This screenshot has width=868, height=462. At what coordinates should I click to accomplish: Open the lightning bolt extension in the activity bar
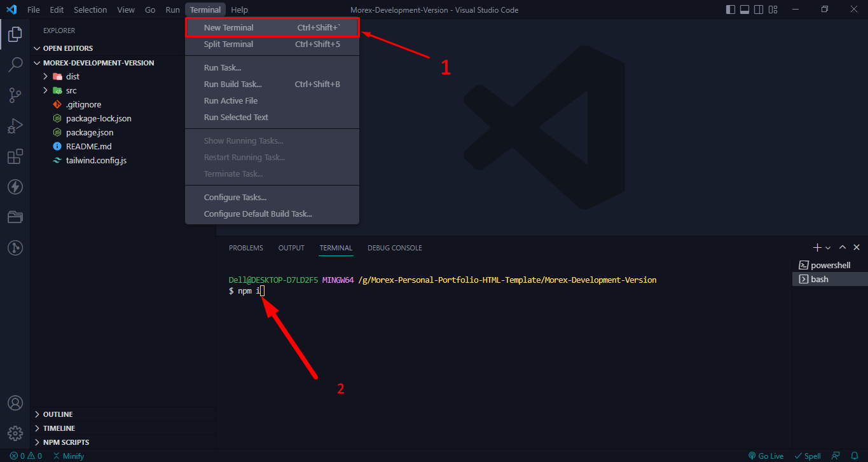click(15, 187)
